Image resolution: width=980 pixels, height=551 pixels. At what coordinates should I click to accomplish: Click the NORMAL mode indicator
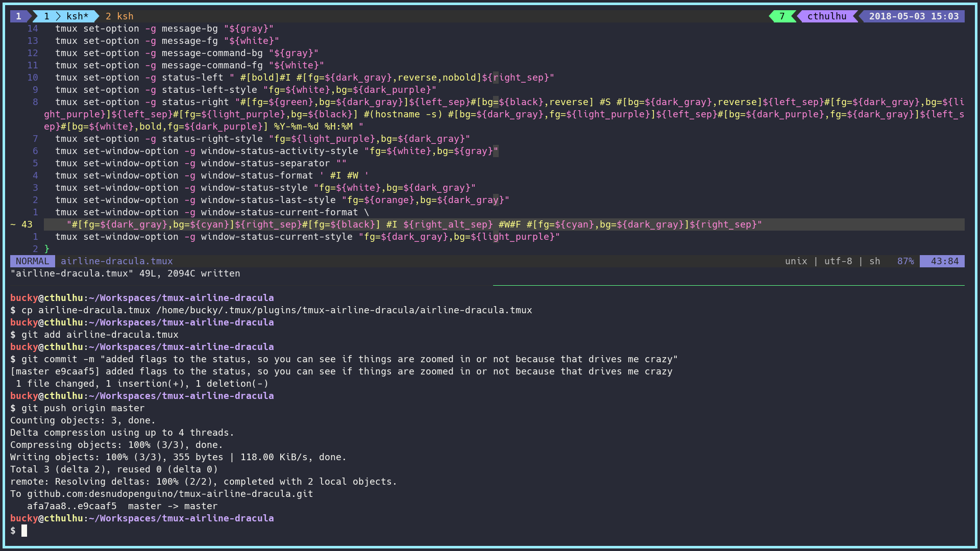(32, 261)
